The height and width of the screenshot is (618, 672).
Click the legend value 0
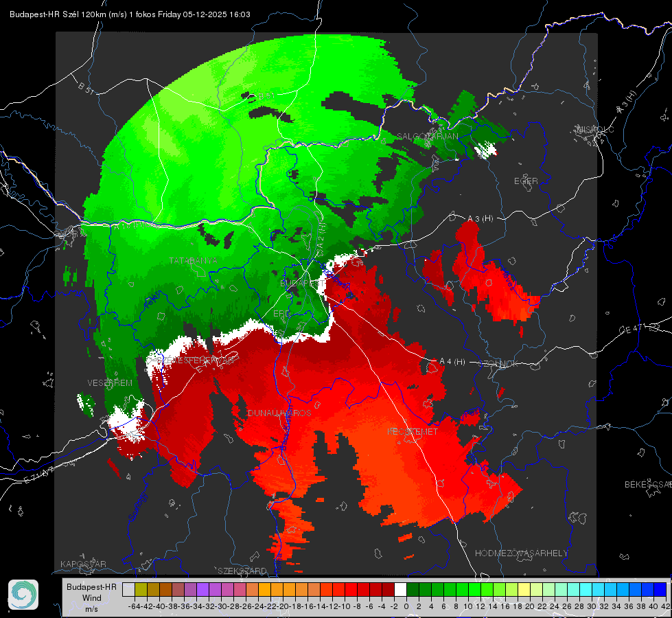click(x=406, y=606)
